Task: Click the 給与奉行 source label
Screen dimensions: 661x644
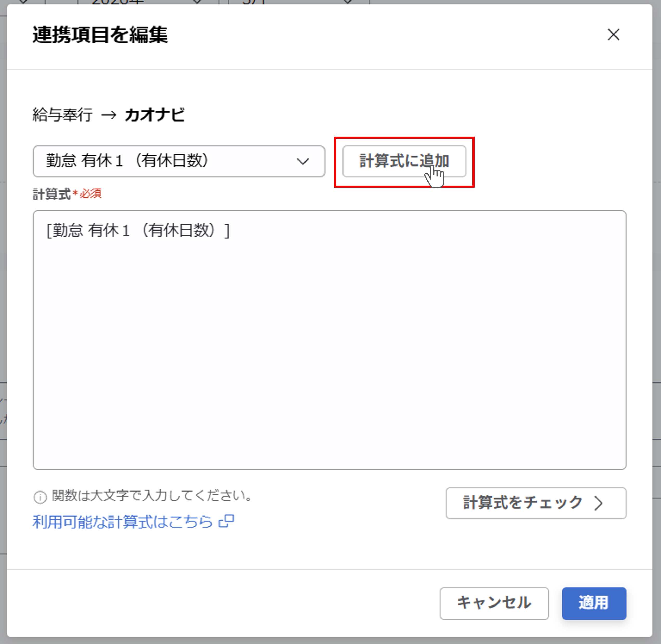Action: pos(62,115)
